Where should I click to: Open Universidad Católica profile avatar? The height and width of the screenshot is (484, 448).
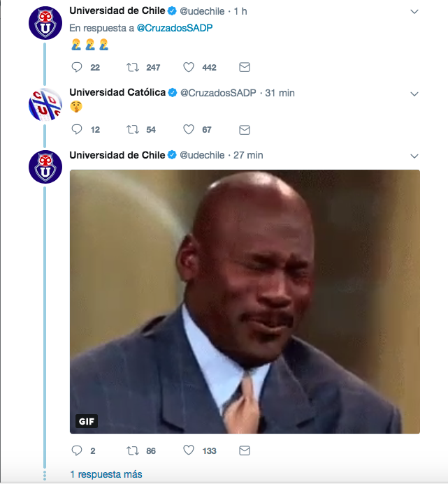(x=45, y=105)
